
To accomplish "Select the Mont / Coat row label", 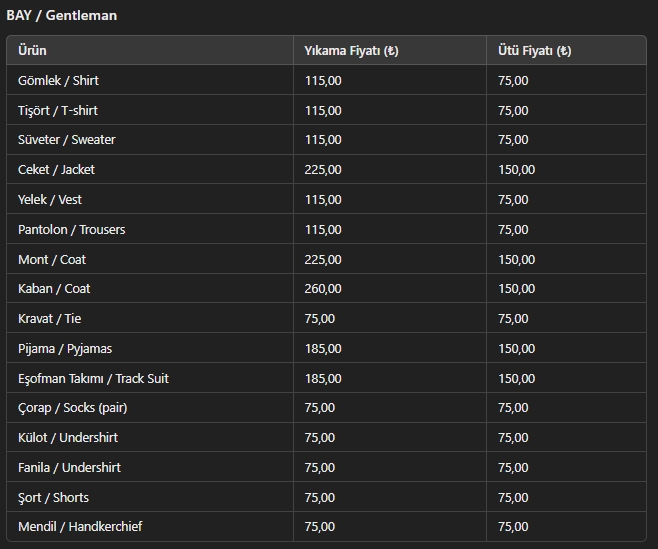I will click(52, 260).
